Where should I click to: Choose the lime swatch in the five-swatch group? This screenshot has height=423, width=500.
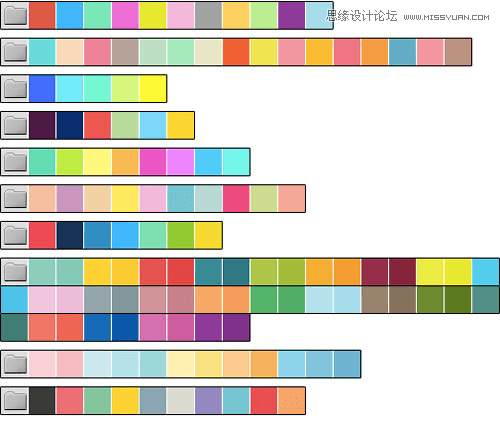(125, 89)
